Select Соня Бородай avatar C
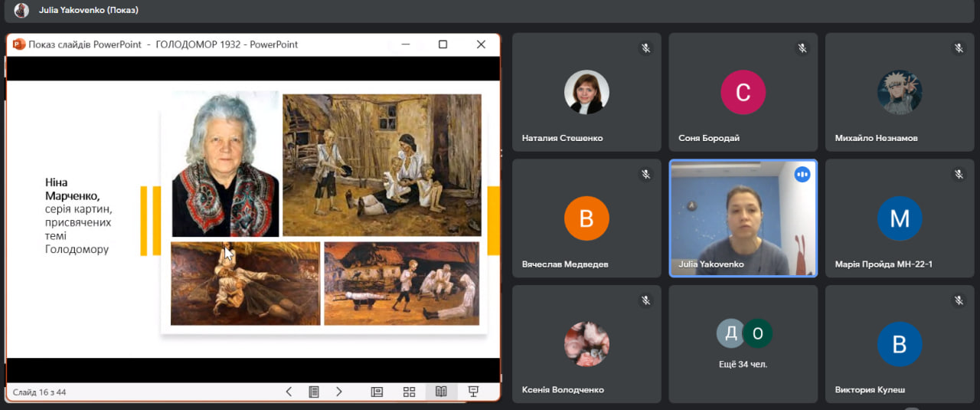The height and width of the screenshot is (410, 980). 743,92
